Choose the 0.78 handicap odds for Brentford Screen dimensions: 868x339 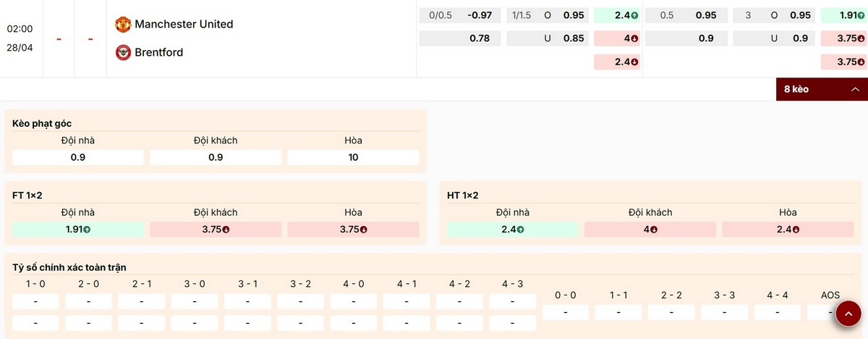[460, 38]
